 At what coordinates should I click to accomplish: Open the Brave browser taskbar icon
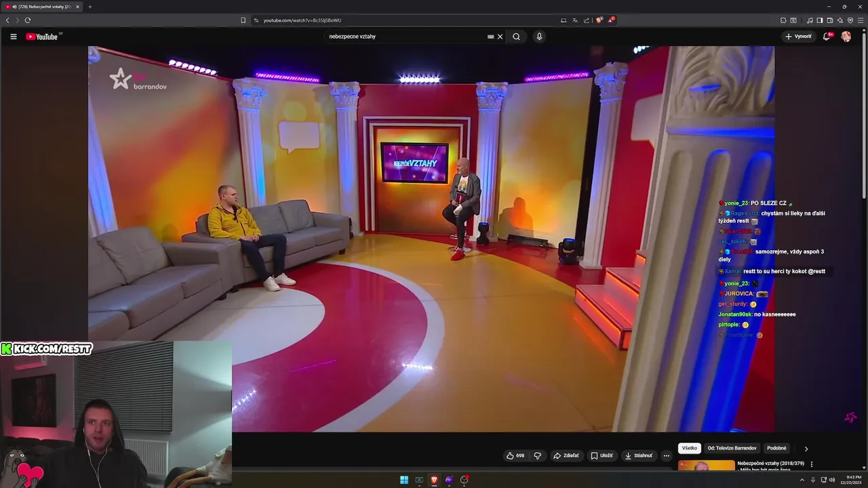coord(434,480)
